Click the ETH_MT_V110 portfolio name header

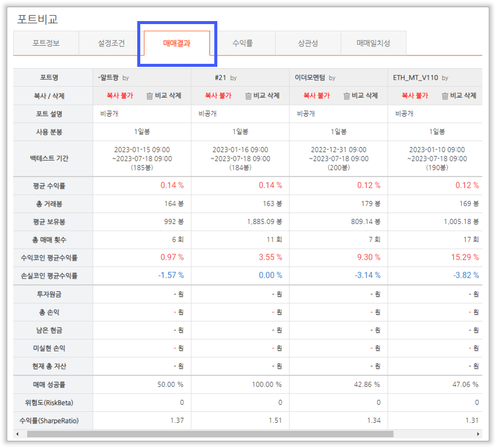(x=417, y=78)
